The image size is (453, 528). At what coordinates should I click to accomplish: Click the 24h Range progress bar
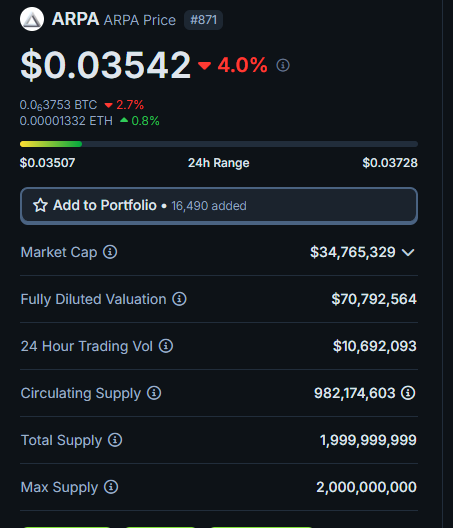pos(219,144)
